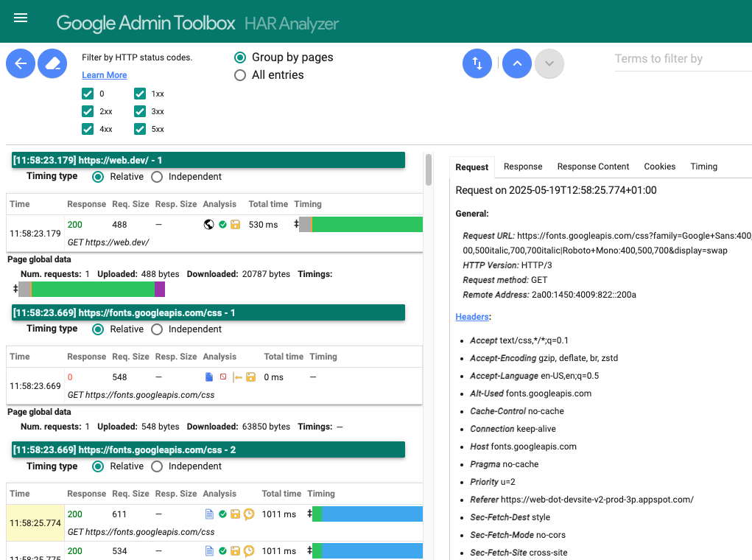Click red blocked icon in 0 ms row
This screenshot has height=560, width=752.
[x=223, y=377]
